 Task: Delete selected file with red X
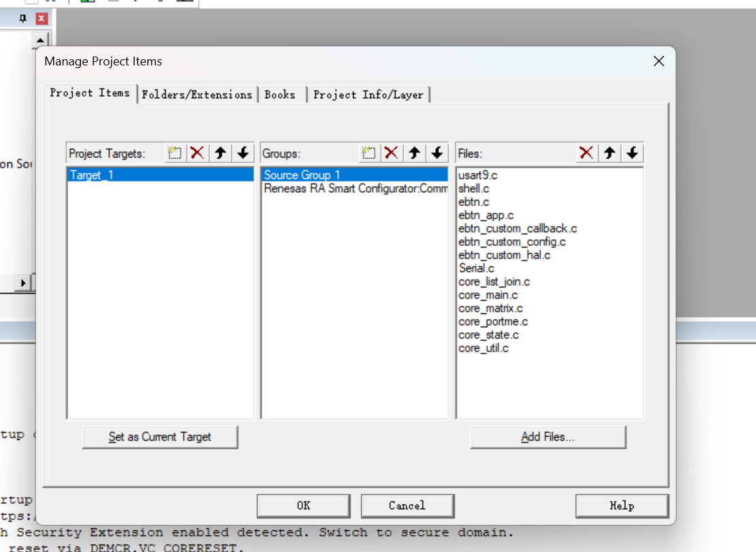tap(586, 153)
